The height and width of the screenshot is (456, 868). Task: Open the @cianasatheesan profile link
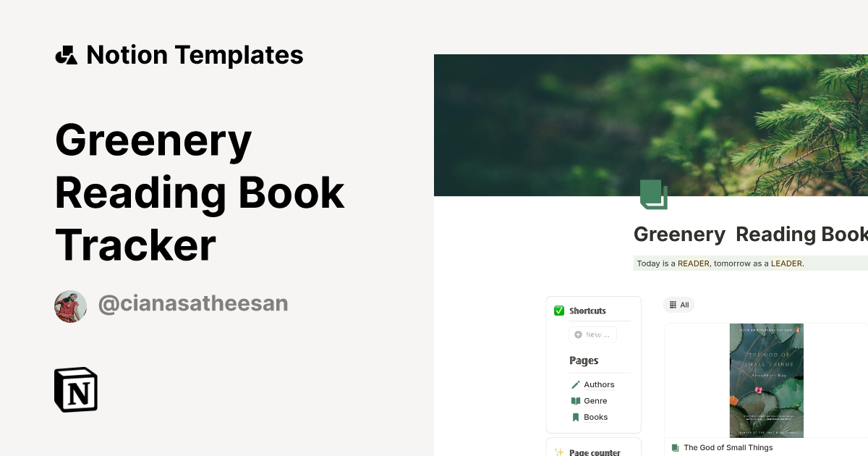click(192, 303)
